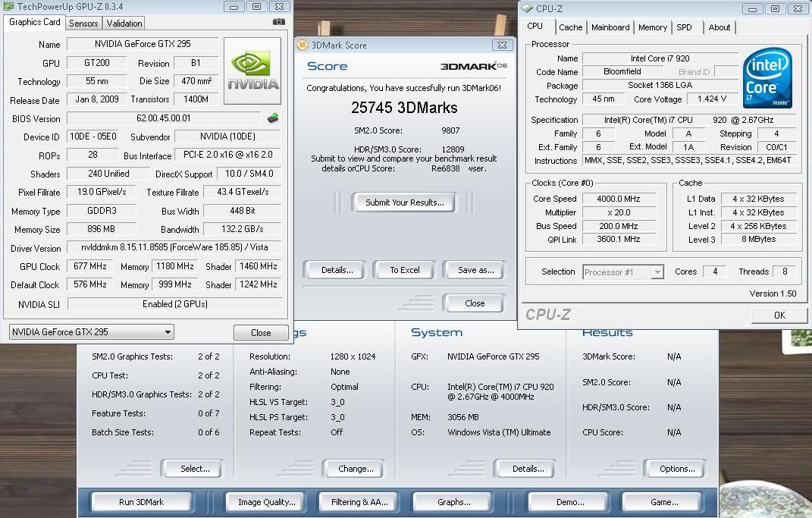The width and height of the screenshot is (812, 518).
Task: Click the BIOS Version field 62.00.45.00.01
Action: point(164,118)
